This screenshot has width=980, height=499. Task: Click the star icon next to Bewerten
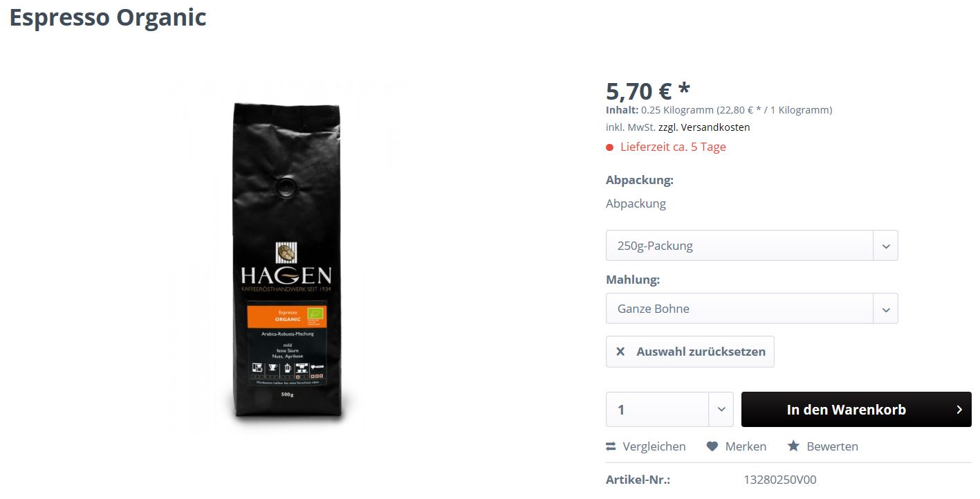coord(794,446)
